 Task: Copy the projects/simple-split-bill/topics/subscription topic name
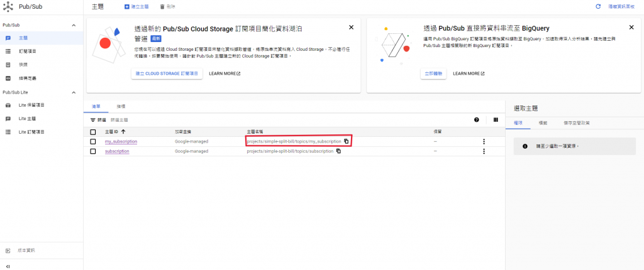tap(338, 151)
